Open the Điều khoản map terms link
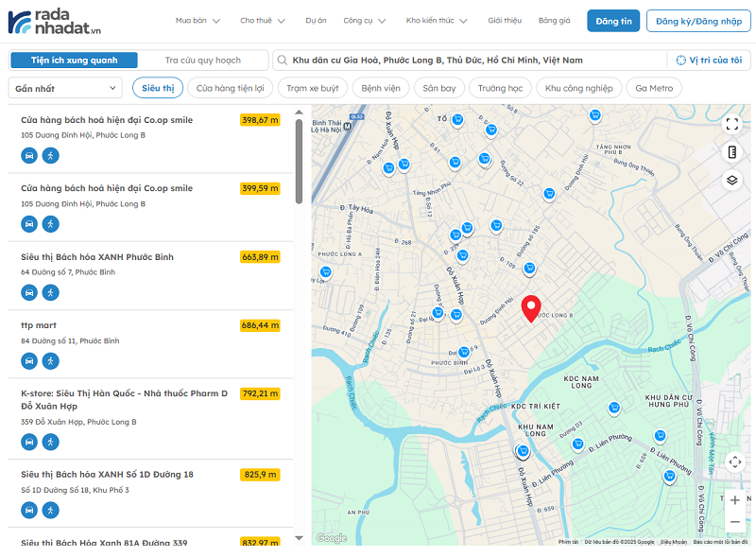 coord(674,542)
